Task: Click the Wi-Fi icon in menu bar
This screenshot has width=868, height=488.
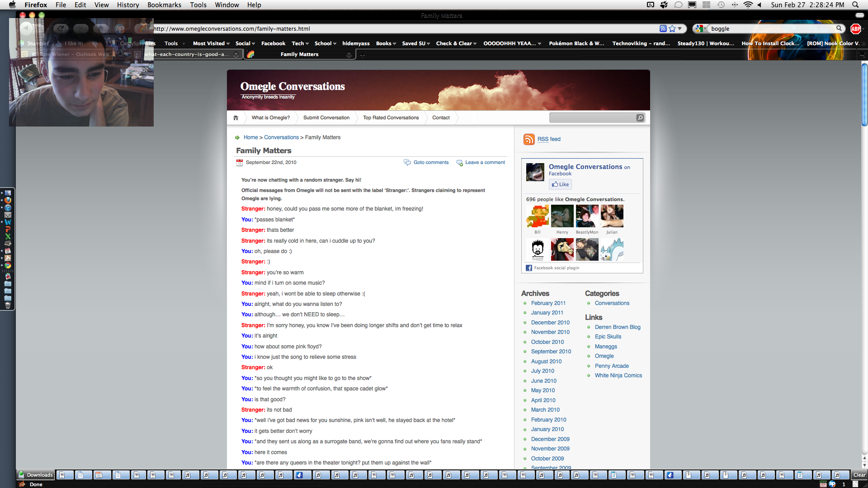Action: 748,5
